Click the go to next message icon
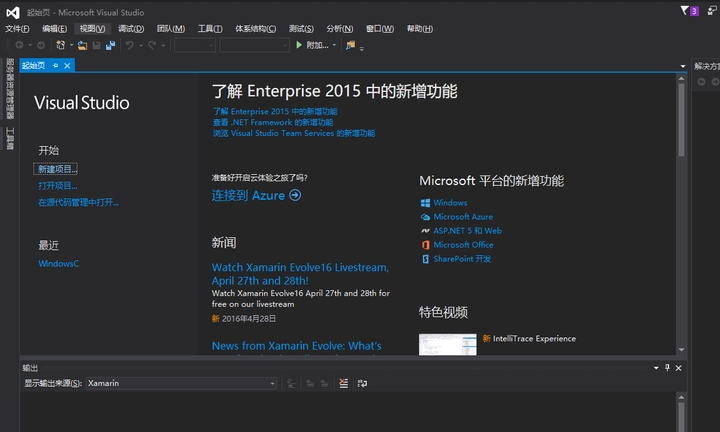Image resolution: width=720 pixels, height=432 pixels. tap(324, 383)
